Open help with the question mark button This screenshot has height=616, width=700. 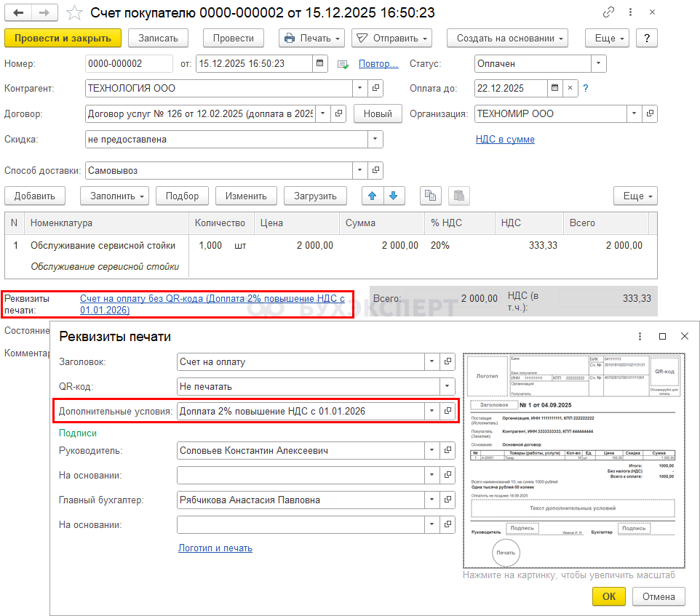[x=647, y=39]
